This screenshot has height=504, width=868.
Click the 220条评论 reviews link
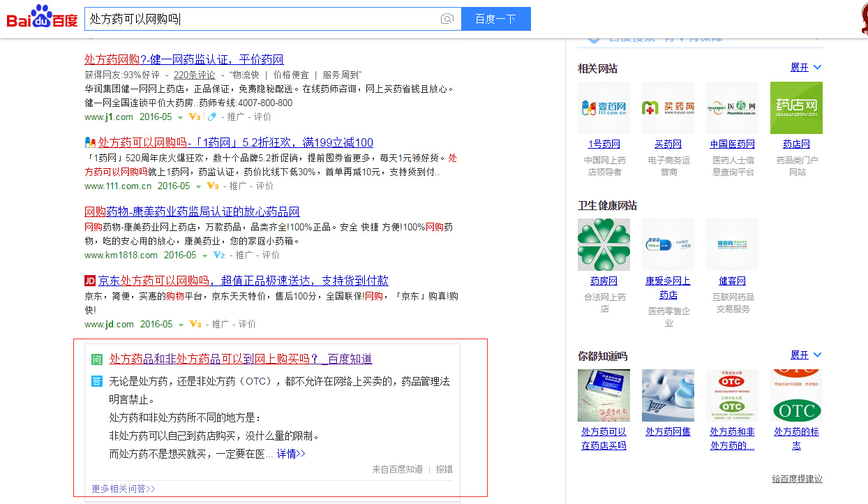point(194,75)
